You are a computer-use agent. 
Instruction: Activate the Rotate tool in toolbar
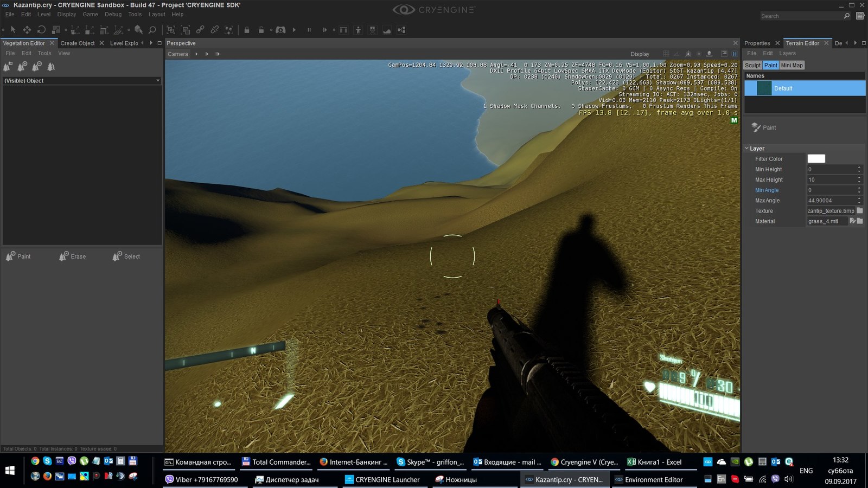click(41, 30)
